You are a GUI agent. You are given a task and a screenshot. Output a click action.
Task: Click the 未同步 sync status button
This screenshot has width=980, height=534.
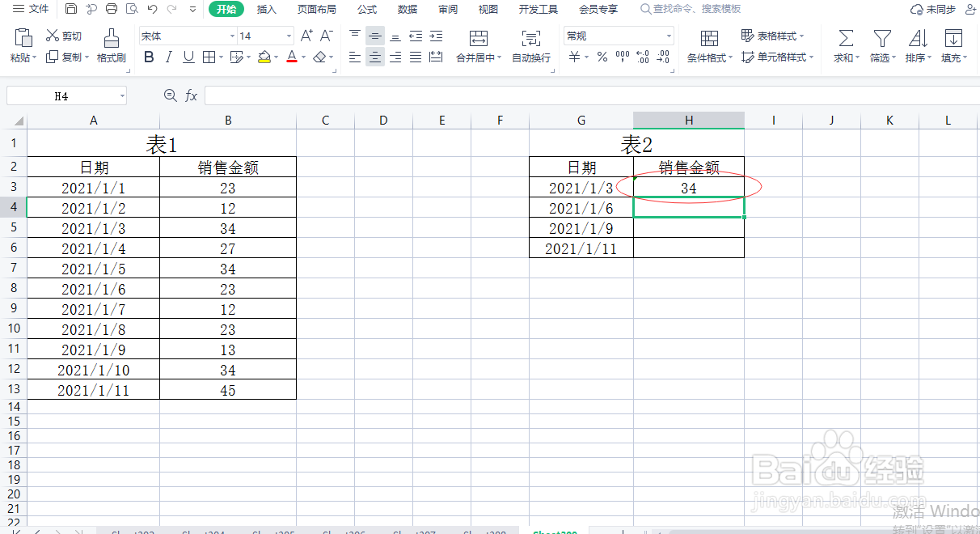941,9
